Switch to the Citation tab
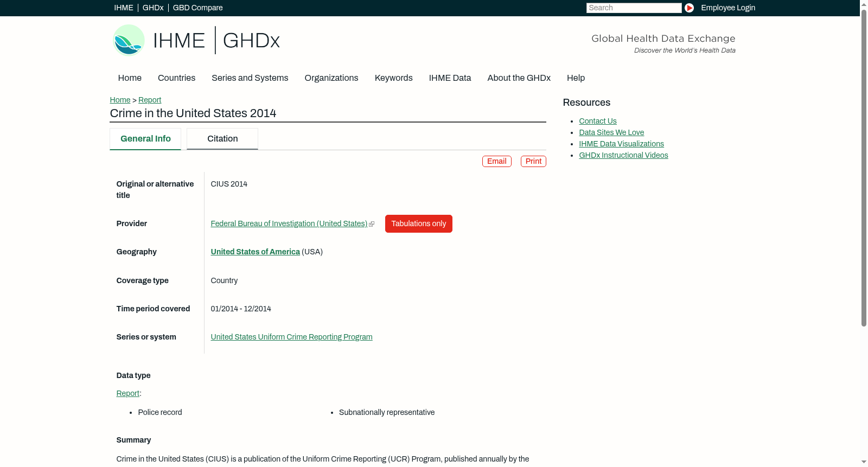868x467 pixels. (222, 139)
